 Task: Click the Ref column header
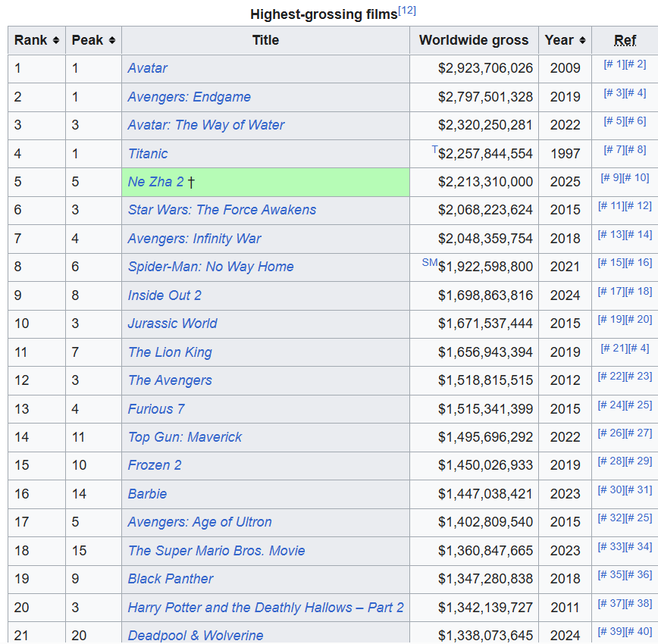[x=625, y=40]
